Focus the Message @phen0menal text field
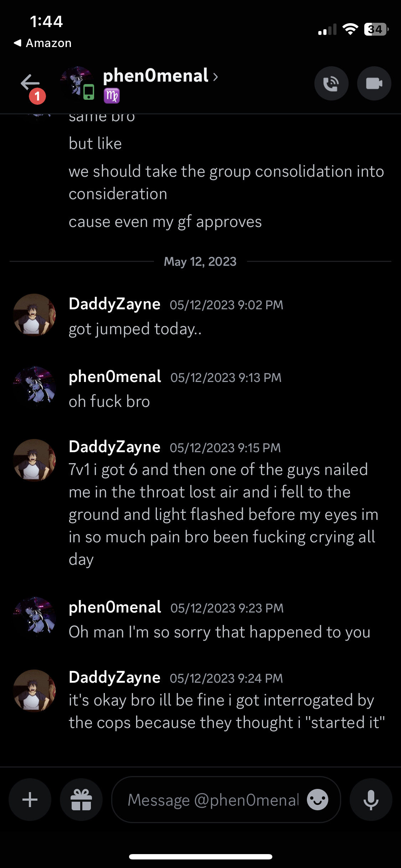Image resolution: width=401 pixels, height=868 pixels. point(212,800)
